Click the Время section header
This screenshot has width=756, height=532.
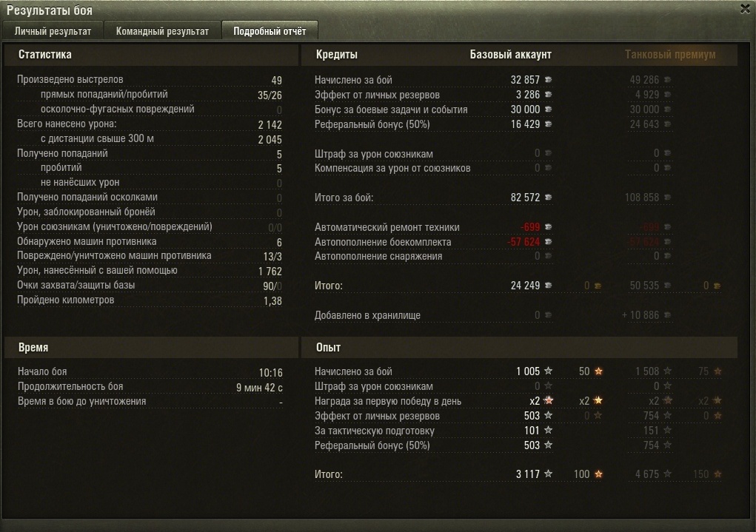33,348
